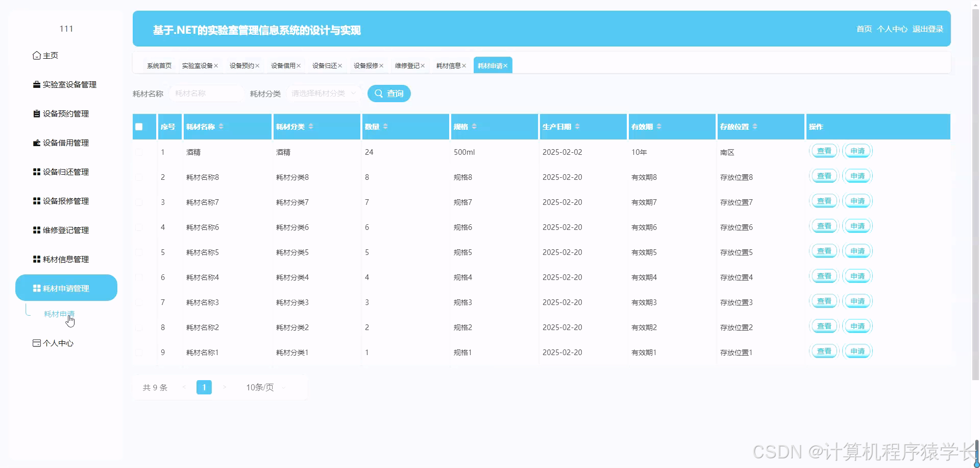This screenshot has width=980, height=468.
Task: Click the grid icon for 耗材信息管理
Action: point(36,259)
